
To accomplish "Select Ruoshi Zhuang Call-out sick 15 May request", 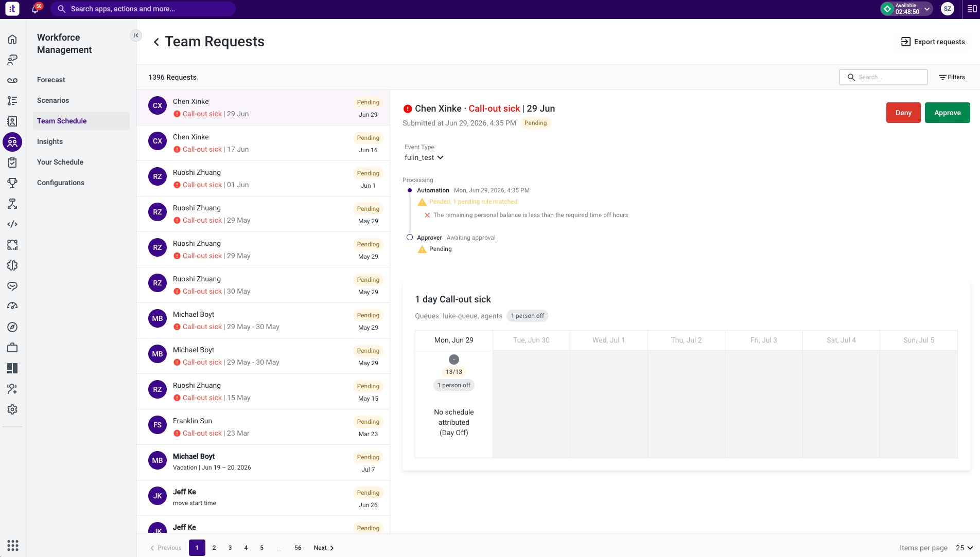I will [x=263, y=392].
